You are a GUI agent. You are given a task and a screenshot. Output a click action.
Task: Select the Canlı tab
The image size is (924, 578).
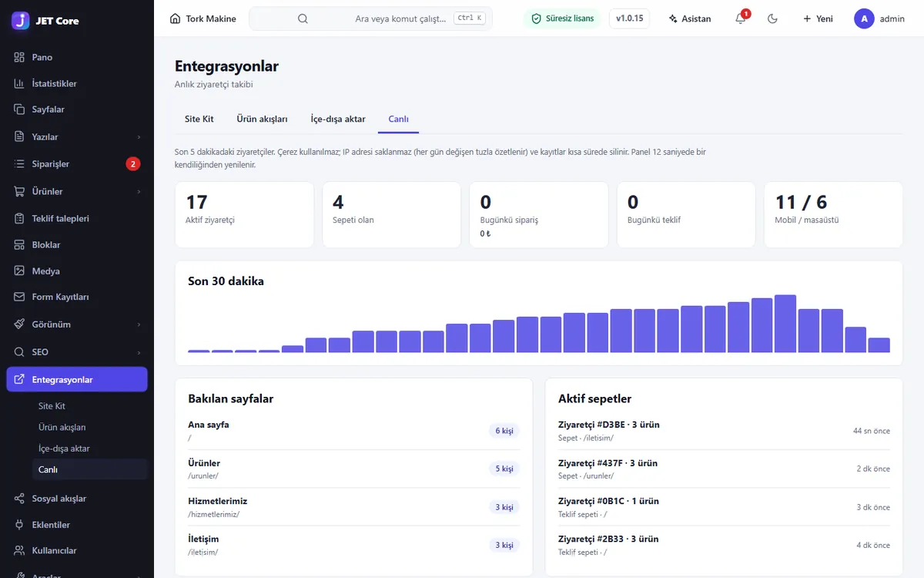tap(398, 119)
